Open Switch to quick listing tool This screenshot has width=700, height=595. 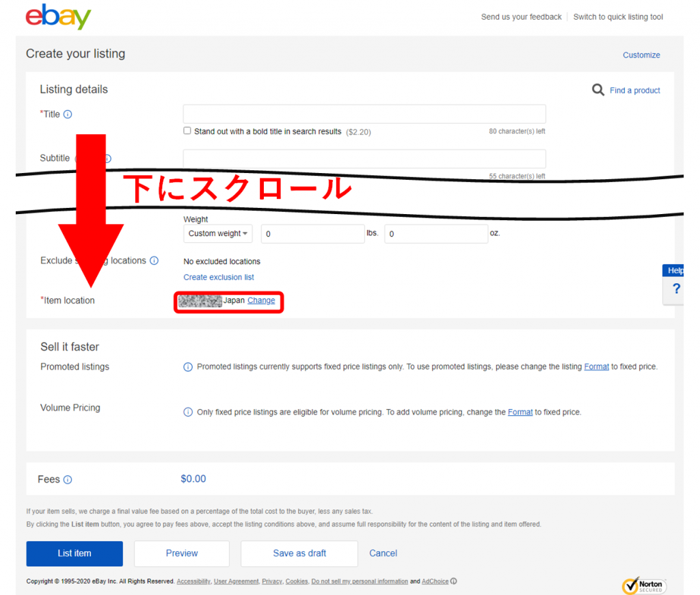(618, 17)
